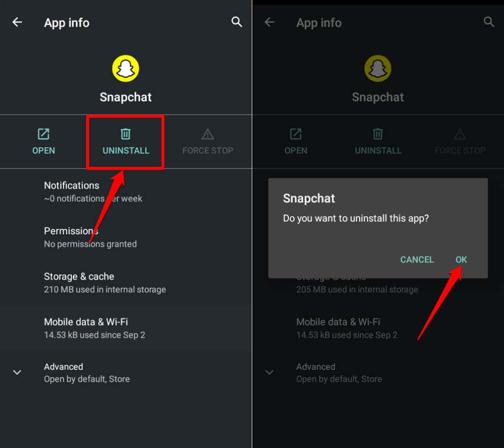Tap the back arrow on the dimmed right screen
The image size is (504, 448).
[269, 22]
